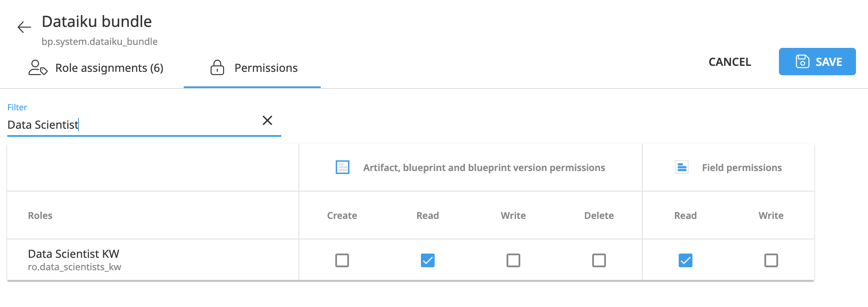Viewport: 868px width, 307px height.
Task: Click the floppy disk icon in the Save button
Action: pos(802,62)
